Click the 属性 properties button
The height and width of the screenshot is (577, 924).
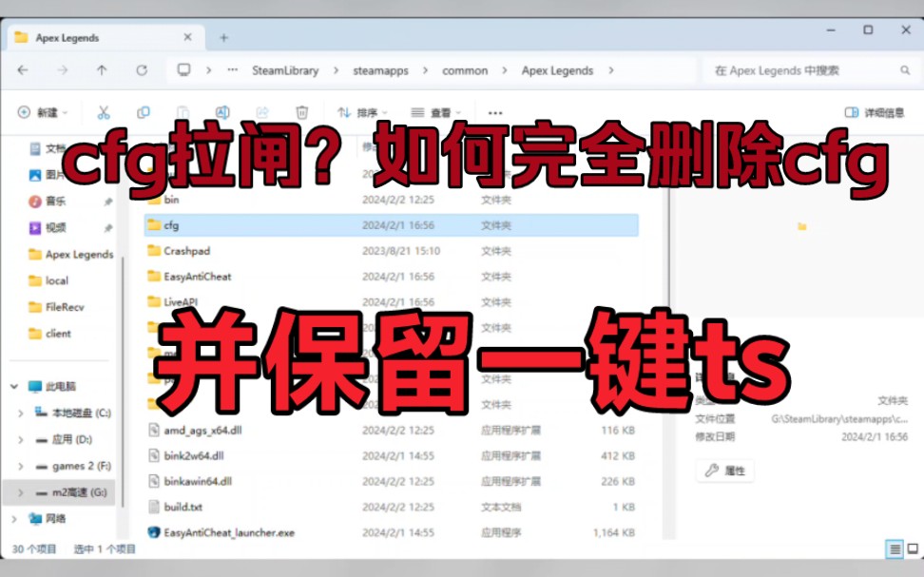pyautogui.click(x=724, y=471)
